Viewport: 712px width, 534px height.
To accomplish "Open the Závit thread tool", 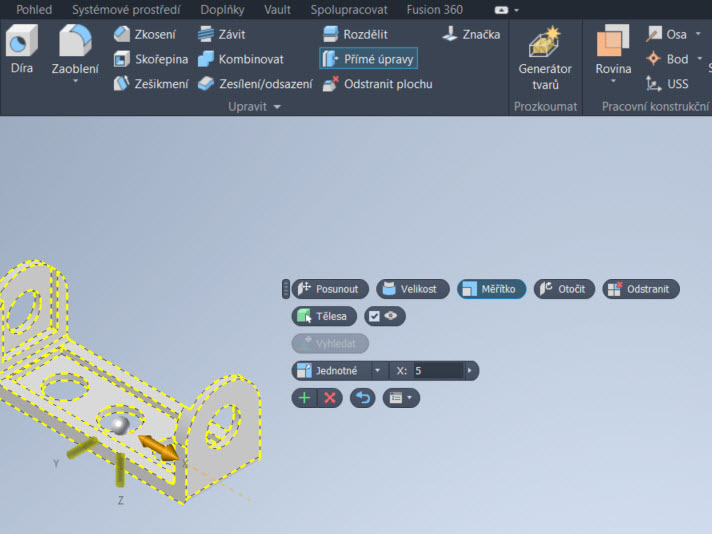I will click(x=222, y=34).
